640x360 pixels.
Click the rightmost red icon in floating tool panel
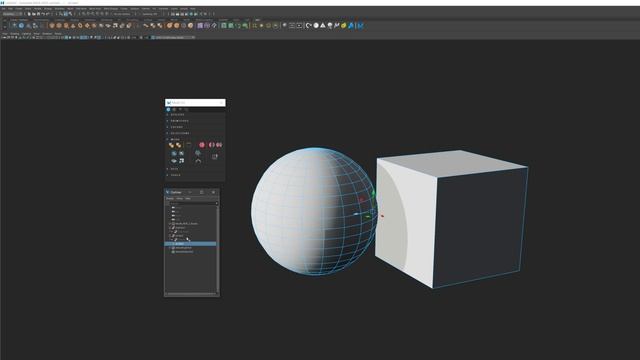point(219,145)
